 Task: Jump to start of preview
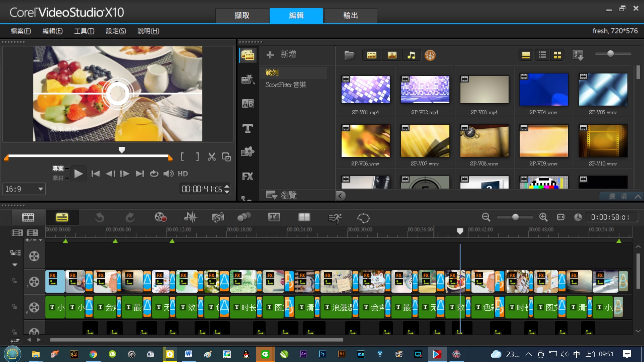[96, 174]
